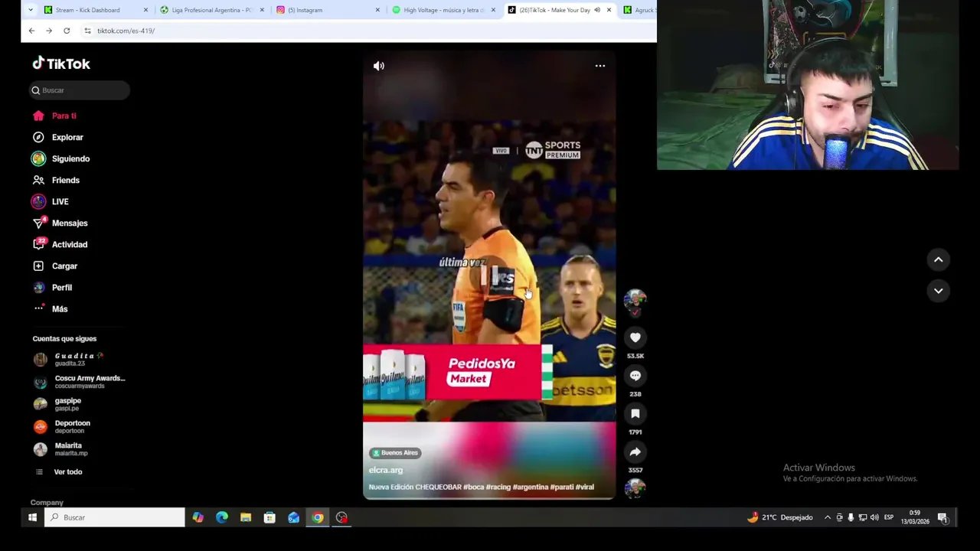Open followed account guadita.23
Viewport: 980px width, 551px height.
[x=80, y=359]
